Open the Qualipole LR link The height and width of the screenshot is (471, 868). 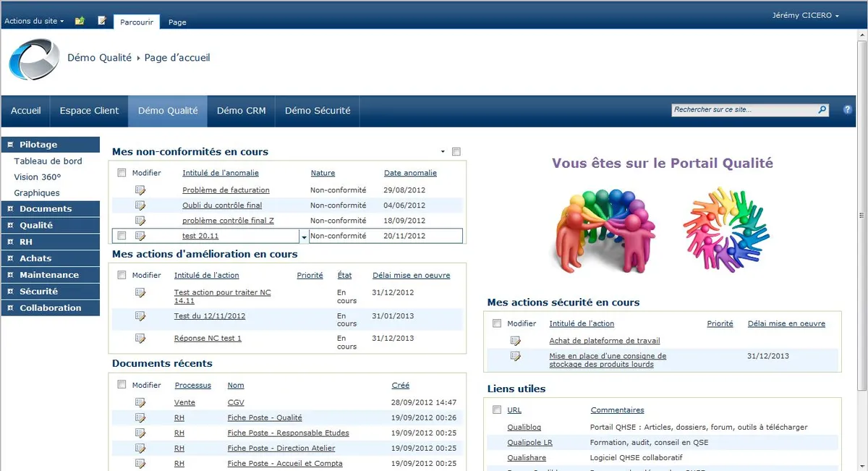530,443
